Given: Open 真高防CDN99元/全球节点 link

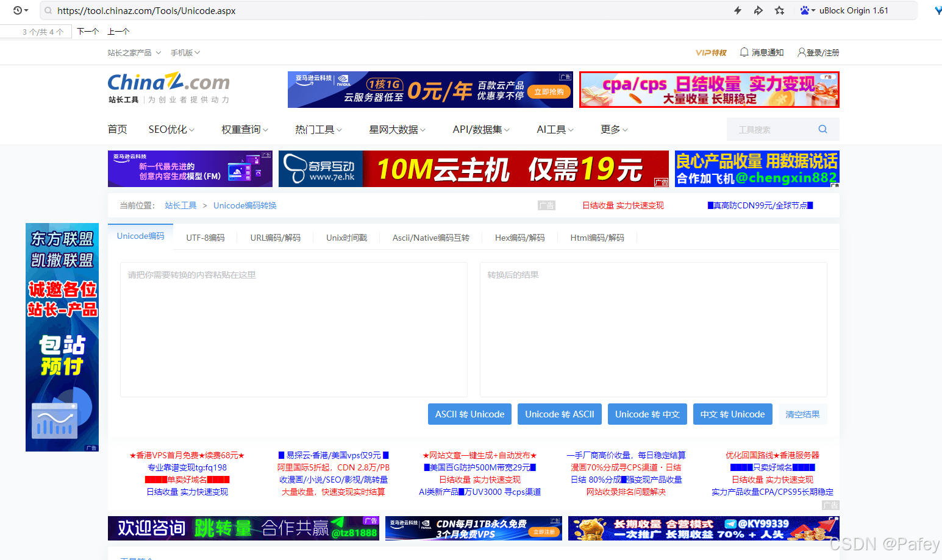Looking at the screenshot, I should (760, 205).
